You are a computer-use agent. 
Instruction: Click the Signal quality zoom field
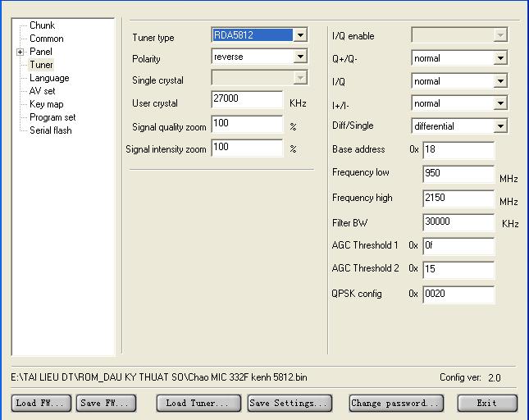coord(247,124)
